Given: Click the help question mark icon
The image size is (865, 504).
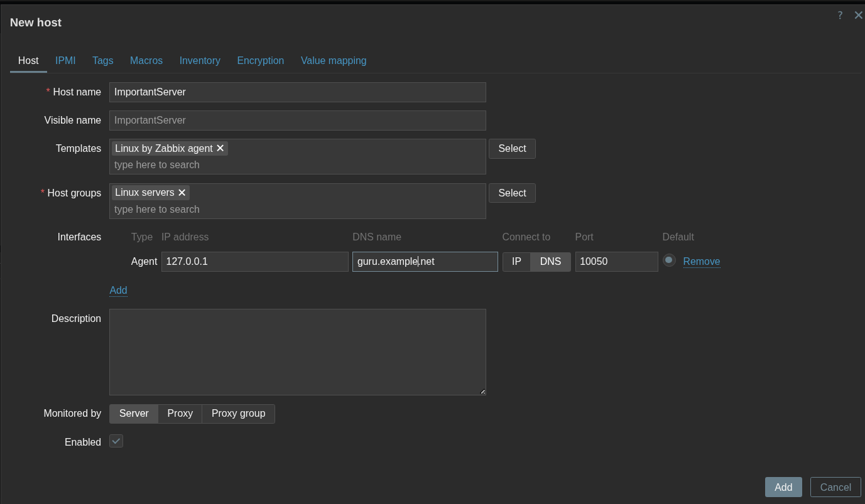Looking at the screenshot, I should tap(840, 16).
